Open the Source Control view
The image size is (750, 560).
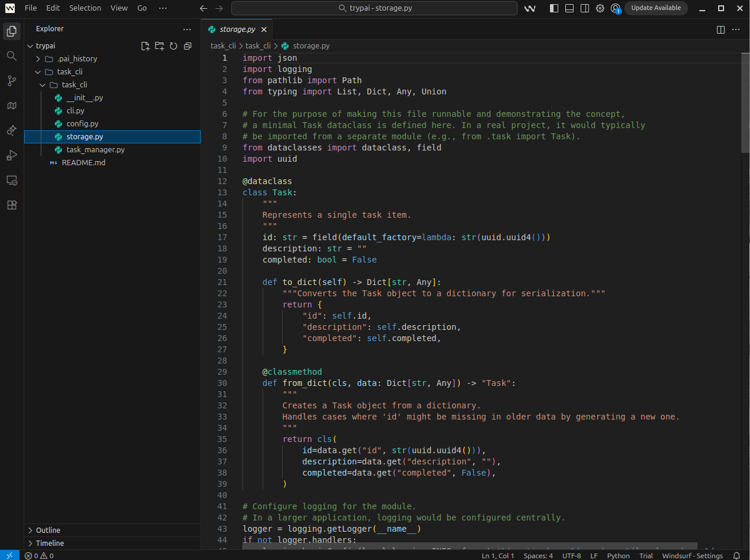click(11, 81)
